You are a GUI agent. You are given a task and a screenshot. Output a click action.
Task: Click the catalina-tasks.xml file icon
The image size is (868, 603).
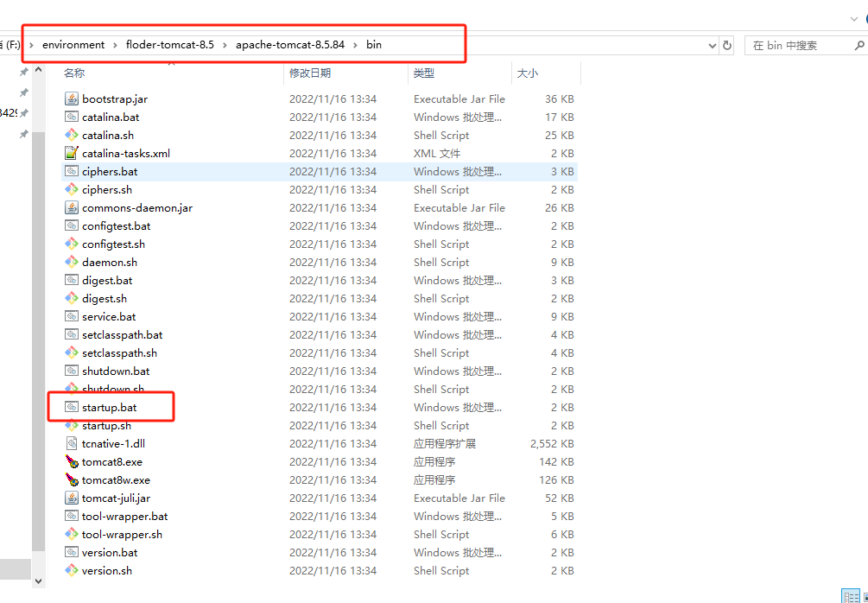pyautogui.click(x=72, y=154)
